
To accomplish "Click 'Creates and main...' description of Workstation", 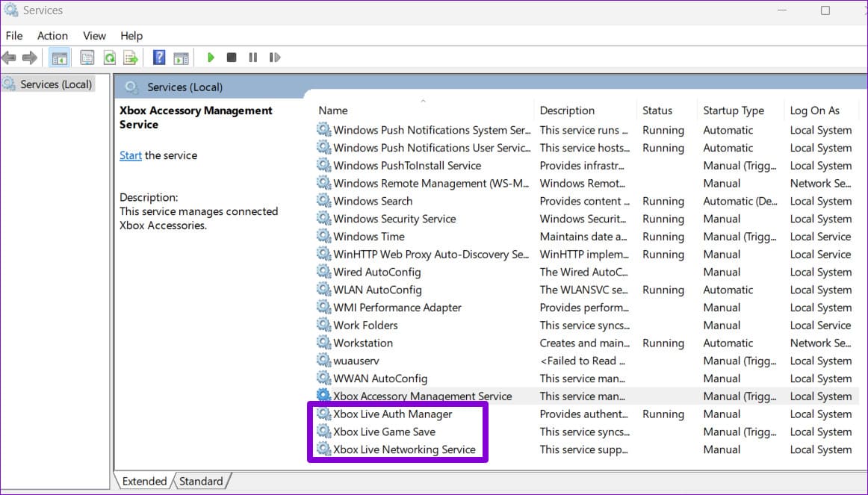I will pos(585,343).
